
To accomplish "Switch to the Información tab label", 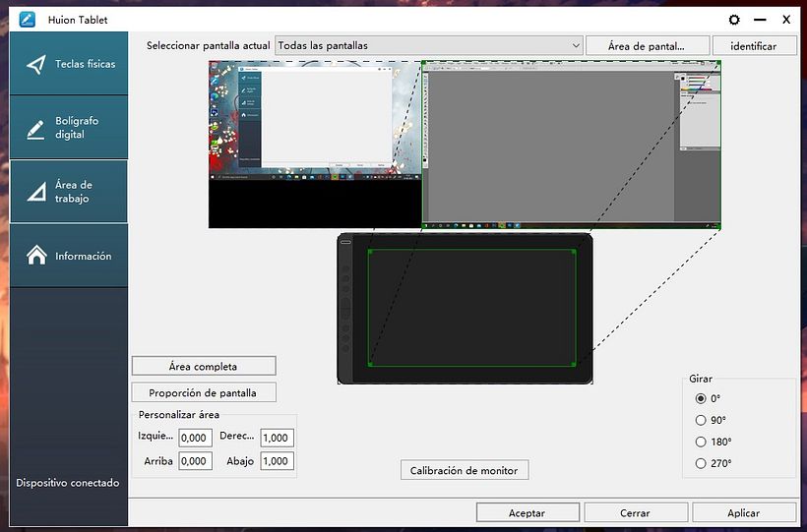I will (83, 257).
